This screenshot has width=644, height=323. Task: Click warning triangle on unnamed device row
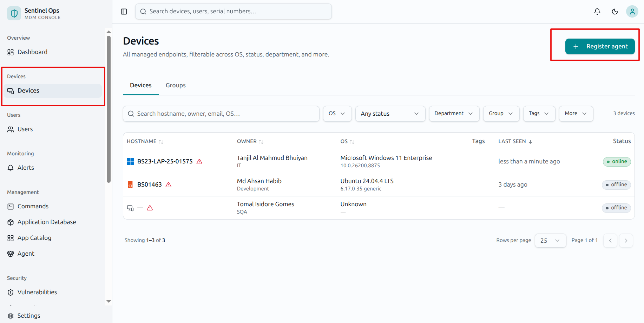tap(150, 208)
